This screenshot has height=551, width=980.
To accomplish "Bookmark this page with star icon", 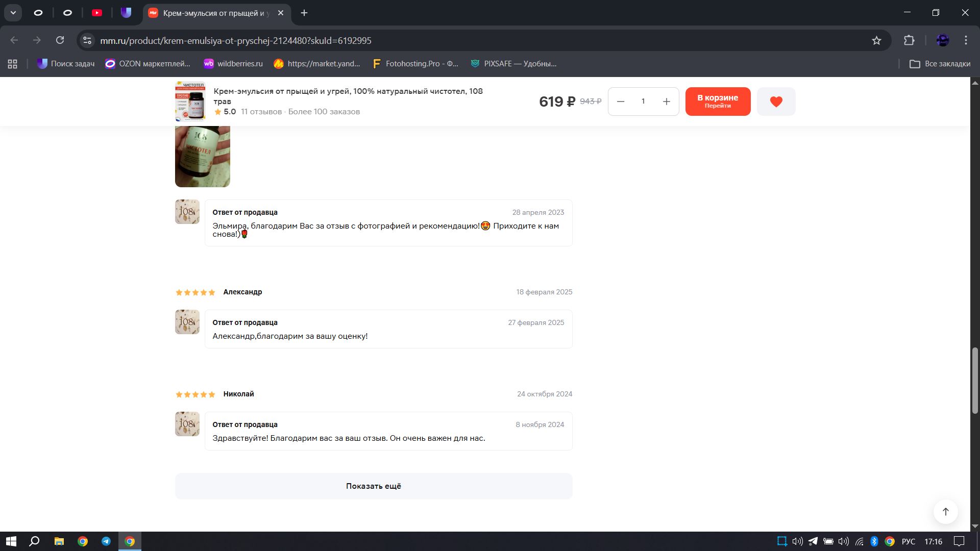I will (x=876, y=40).
